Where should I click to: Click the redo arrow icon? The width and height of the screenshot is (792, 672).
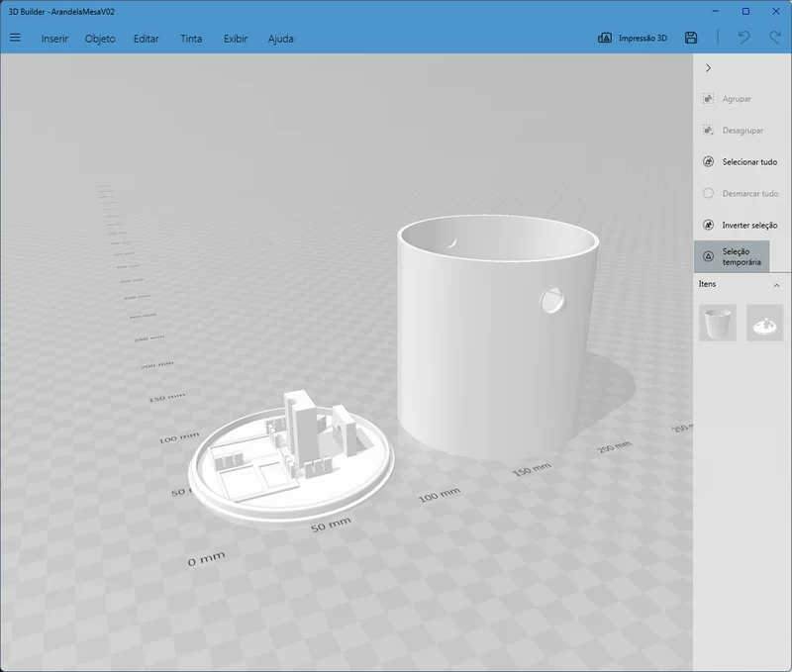(x=775, y=38)
